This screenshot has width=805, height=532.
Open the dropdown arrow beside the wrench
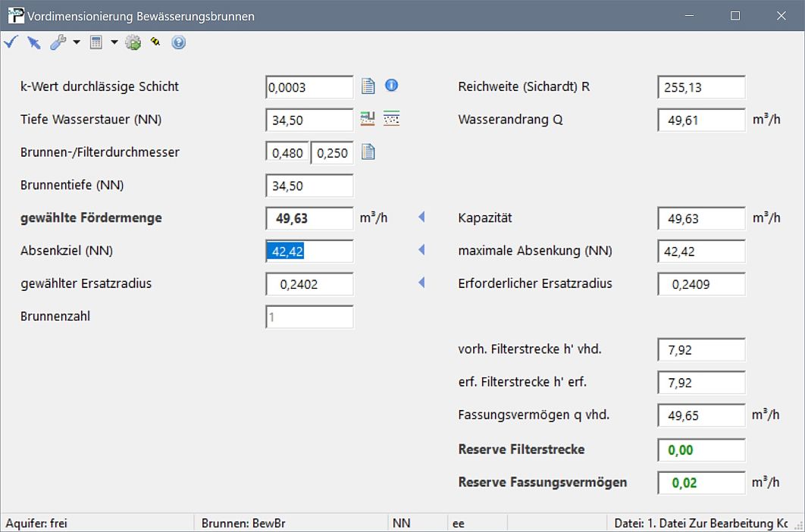click(x=77, y=42)
